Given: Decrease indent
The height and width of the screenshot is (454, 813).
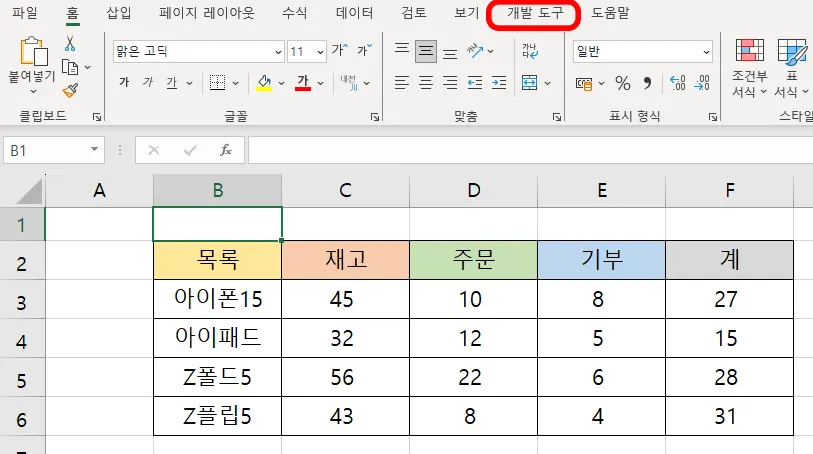Looking at the screenshot, I should [475, 82].
